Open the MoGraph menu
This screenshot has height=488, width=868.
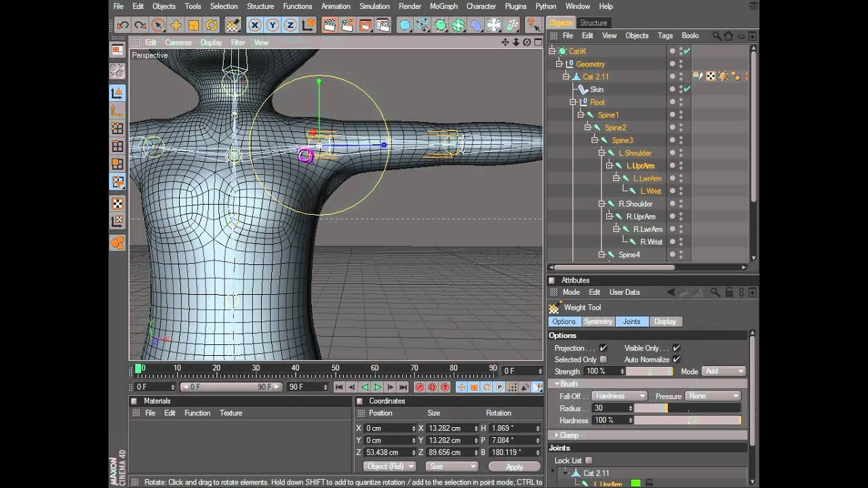click(x=443, y=6)
